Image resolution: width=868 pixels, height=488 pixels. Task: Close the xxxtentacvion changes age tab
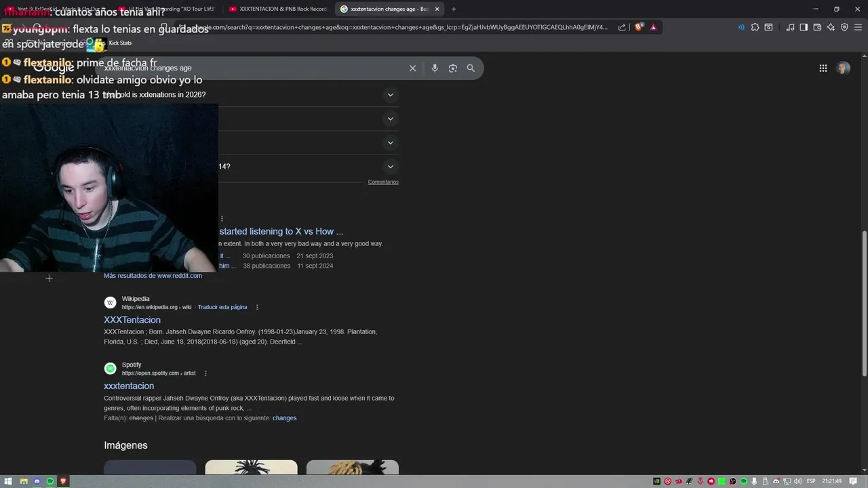point(437,9)
